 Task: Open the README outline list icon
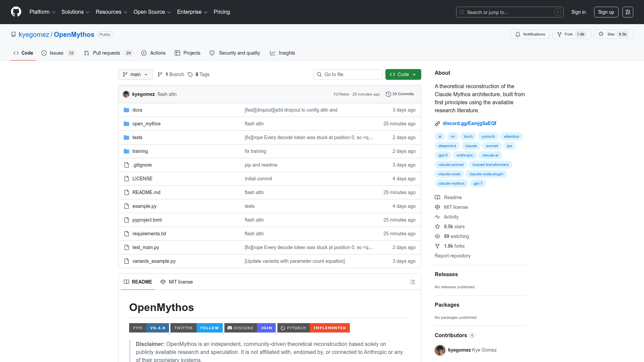click(x=413, y=282)
